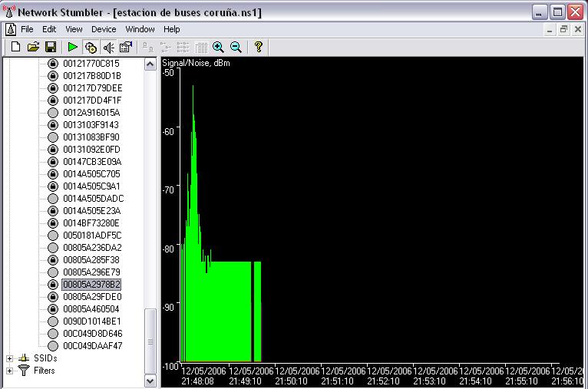This screenshot has width=588, height=389.
Task: Open the File menu
Action: (x=27, y=29)
